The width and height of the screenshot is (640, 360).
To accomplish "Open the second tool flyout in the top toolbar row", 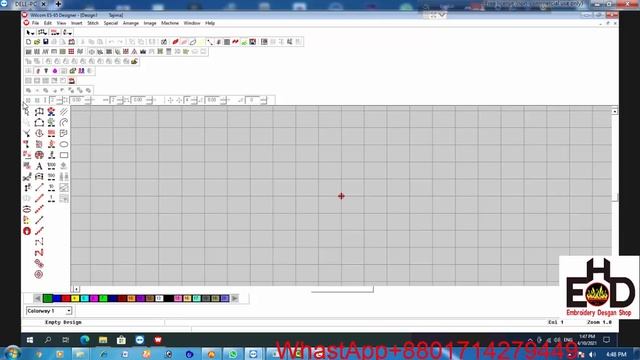I will click(x=42, y=32).
